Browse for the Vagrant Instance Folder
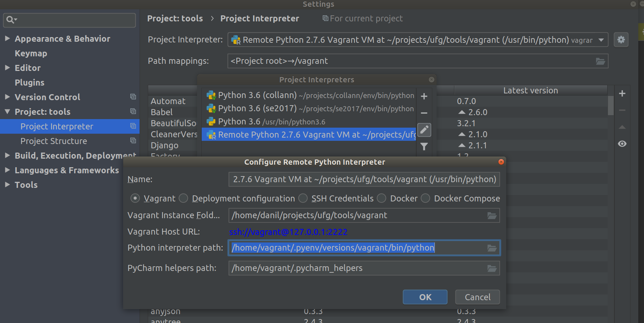Viewport: 644px width, 323px height. point(492,216)
